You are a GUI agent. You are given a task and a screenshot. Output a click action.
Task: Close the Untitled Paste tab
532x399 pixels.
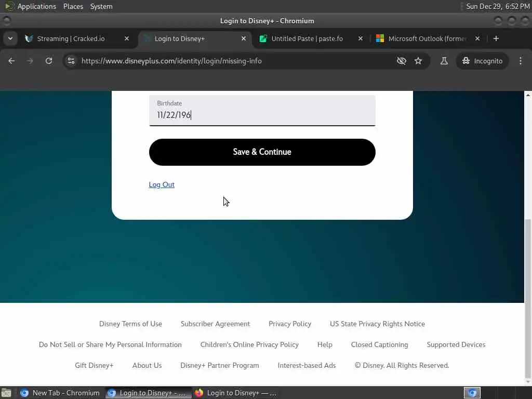click(361, 38)
